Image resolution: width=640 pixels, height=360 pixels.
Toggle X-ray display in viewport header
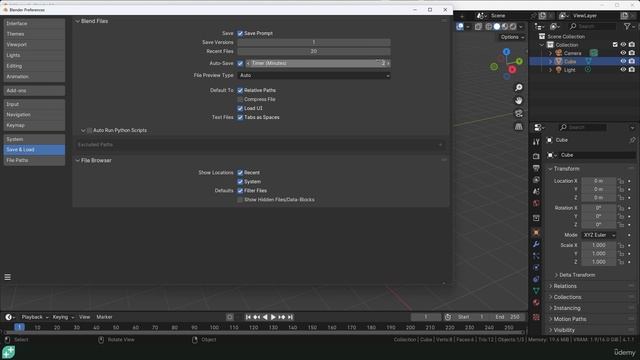pos(478,27)
